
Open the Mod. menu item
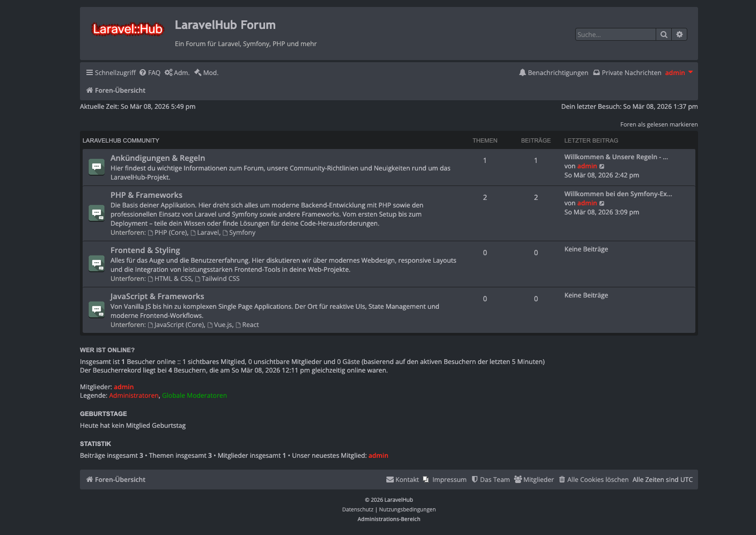(206, 72)
